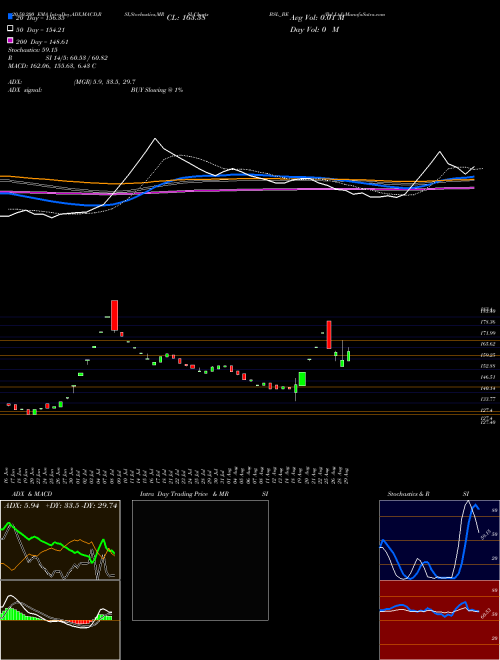Screen dimensions: 500x660
Task: Click the last green candlestick on the chart
Action: click(348, 356)
